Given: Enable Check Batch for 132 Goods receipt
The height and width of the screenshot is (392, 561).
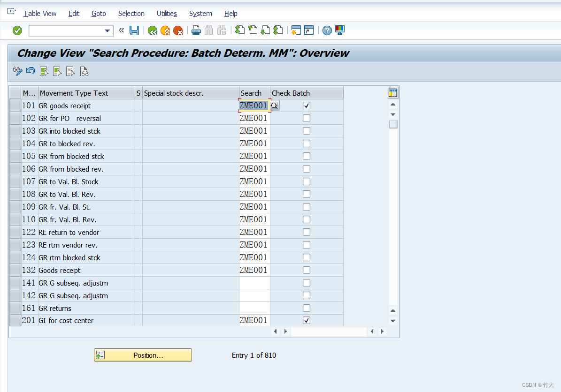Looking at the screenshot, I should click(x=307, y=270).
